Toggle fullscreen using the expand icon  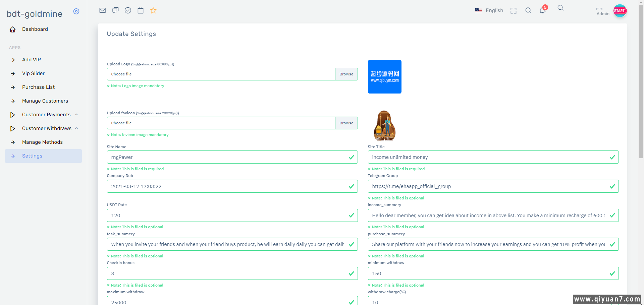tap(514, 11)
